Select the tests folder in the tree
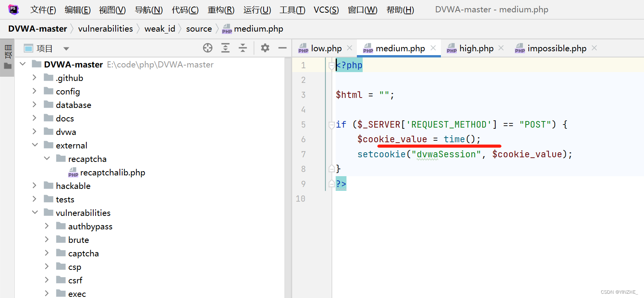This screenshot has height=298, width=644. (x=65, y=199)
